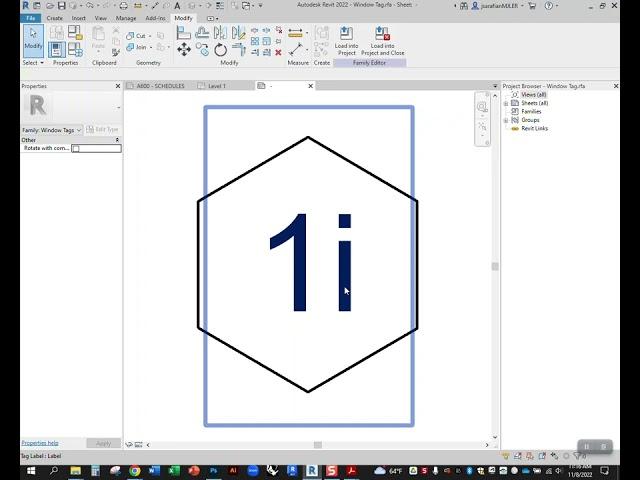640x480 pixels.
Task: Open the Family: Window Tags type selector
Action: click(x=52, y=130)
